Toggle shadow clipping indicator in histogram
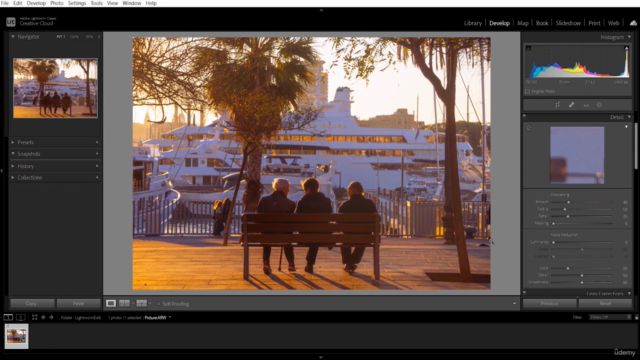 click(528, 48)
